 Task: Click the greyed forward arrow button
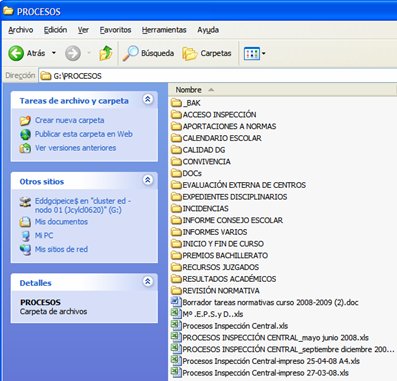73,53
